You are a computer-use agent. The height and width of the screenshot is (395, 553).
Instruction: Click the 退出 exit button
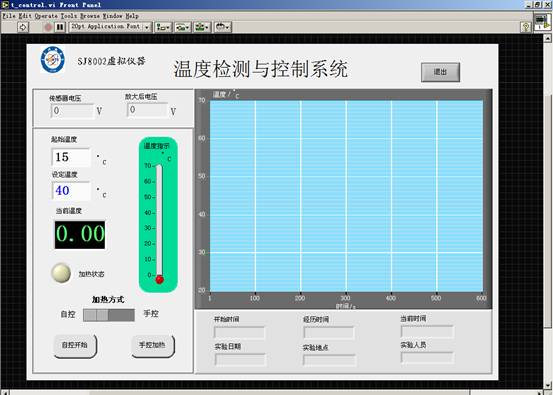pos(440,72)
